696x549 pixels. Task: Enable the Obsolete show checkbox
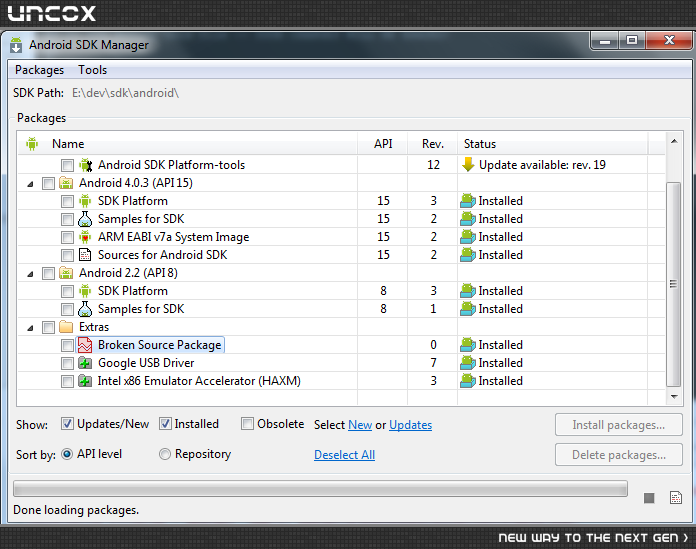pos(247,423)
